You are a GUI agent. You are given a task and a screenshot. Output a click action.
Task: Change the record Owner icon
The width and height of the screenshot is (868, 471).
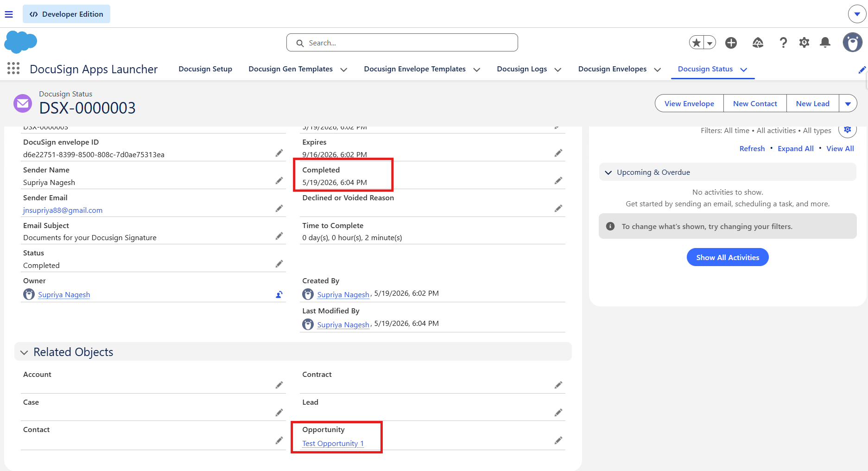pos(279,294)
